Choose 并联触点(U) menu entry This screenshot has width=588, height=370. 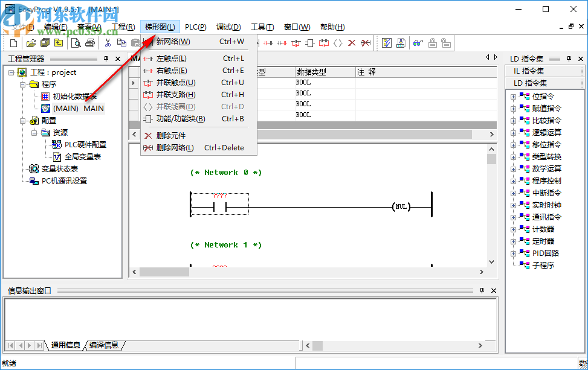[x=199, y=82]
